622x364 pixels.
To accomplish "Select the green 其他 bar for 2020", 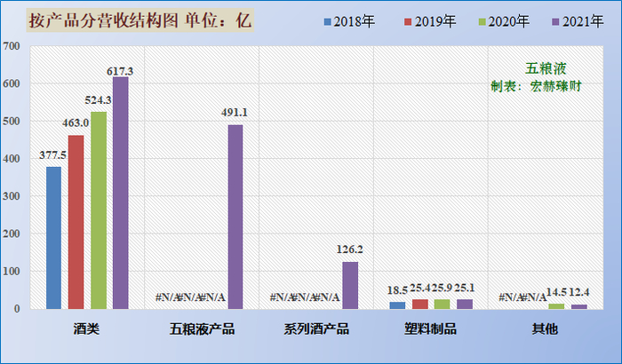I will click(556, 306).
